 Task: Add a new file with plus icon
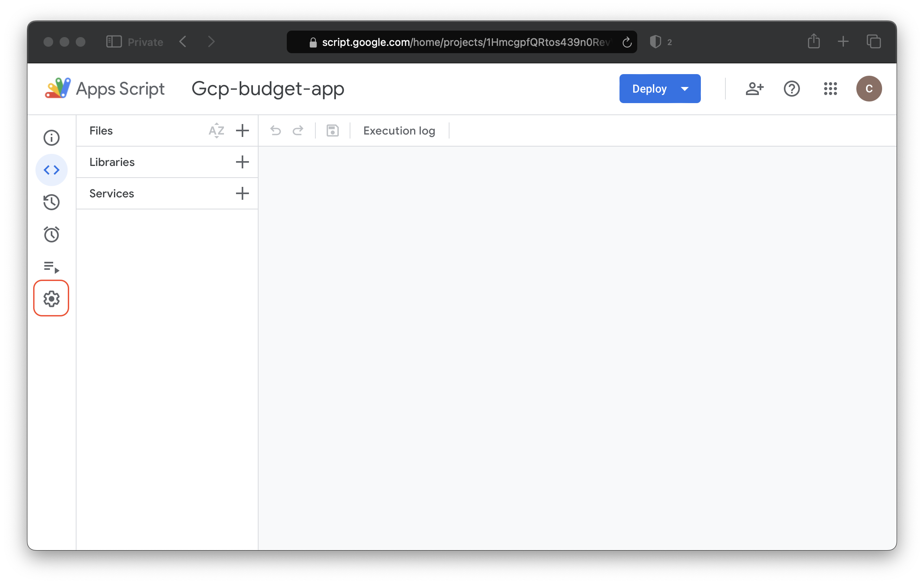(242, 130)
